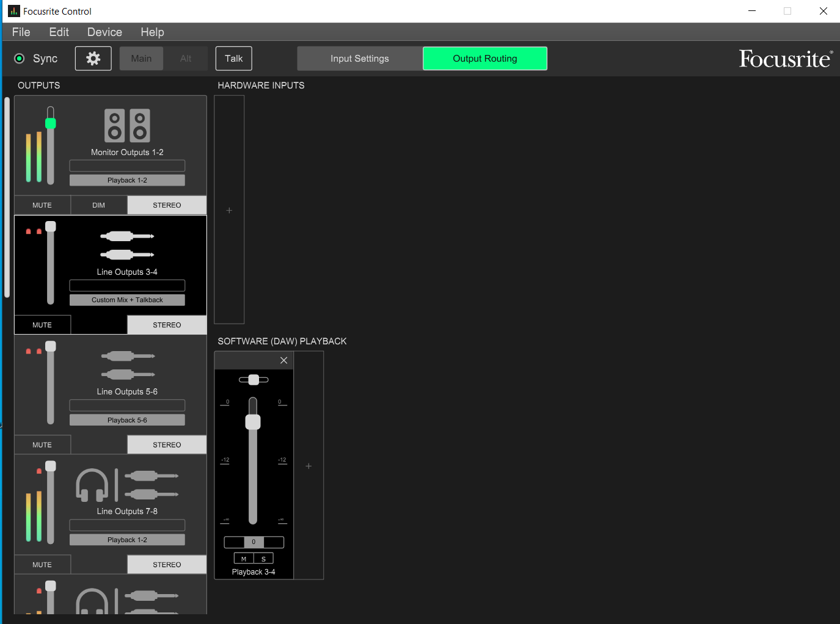
Task: Open Custom Mix + Talkback source dropdown
Action: (127, 300)
